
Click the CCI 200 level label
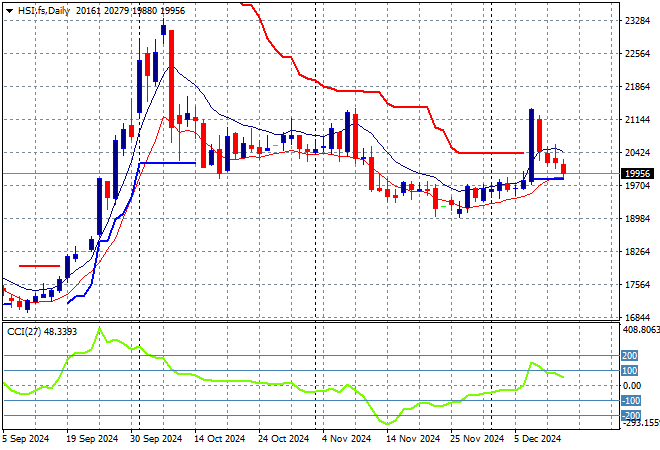coord(630,355)
